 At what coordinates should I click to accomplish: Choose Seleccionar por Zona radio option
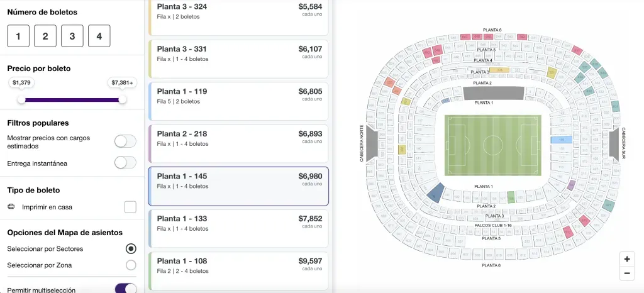[x=131, y=265]
